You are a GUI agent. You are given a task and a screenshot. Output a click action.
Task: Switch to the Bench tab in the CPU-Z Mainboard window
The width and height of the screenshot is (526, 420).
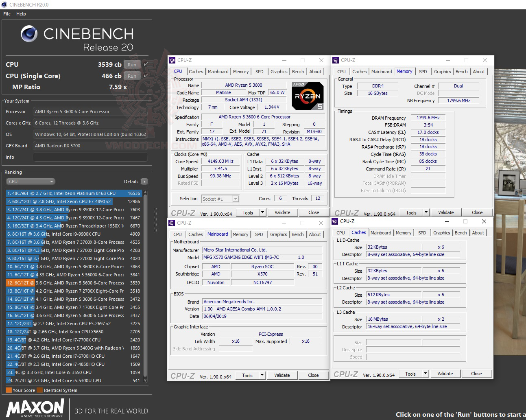point(298,234)
